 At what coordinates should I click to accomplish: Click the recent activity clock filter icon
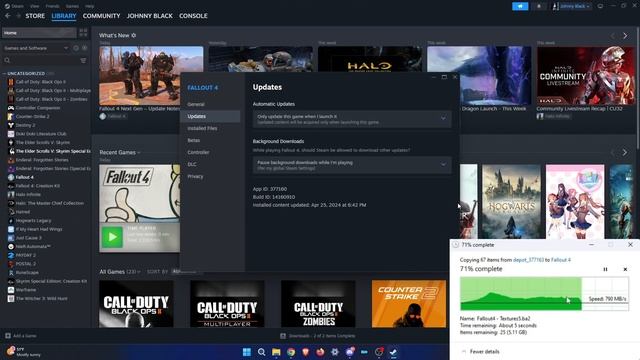click(76, 48)
